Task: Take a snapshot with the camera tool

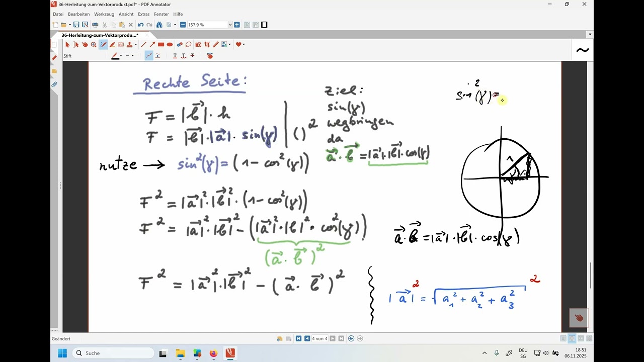Action: (x=198, y=44)
